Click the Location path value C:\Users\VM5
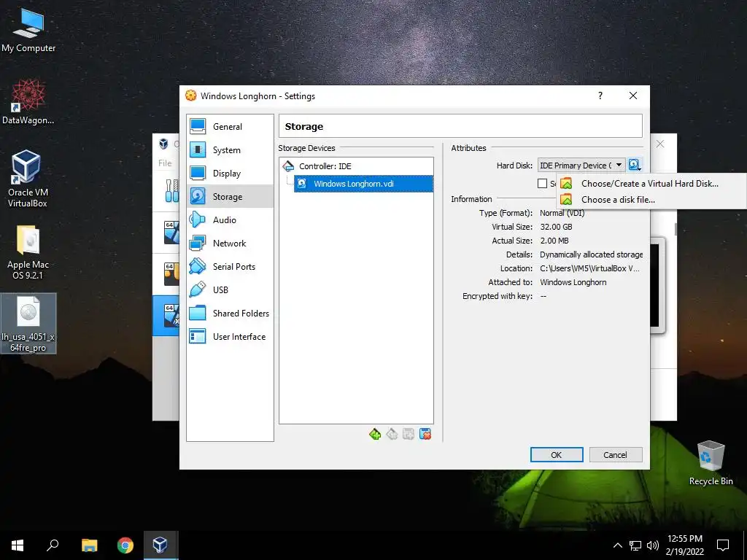This screenshot has height=560, width=747. click(x=589, y=268)
